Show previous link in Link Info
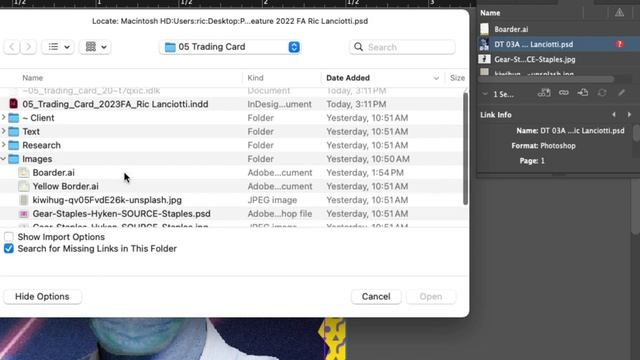640x360 pixels. (x=614, y=115)
